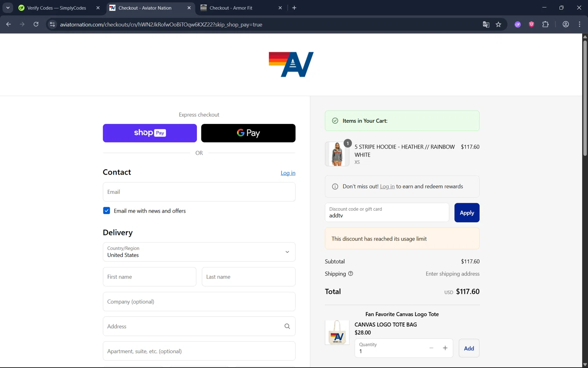Viewport: 588px width, 368px height.
Task: Click the Items in Your Cart checkmark icon
Action: (335, 121)
